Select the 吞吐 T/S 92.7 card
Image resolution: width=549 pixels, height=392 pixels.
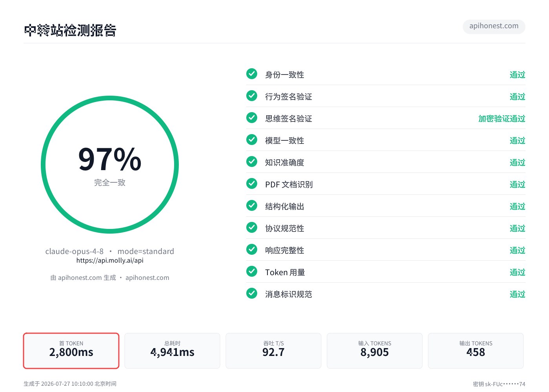click(273, 351)
